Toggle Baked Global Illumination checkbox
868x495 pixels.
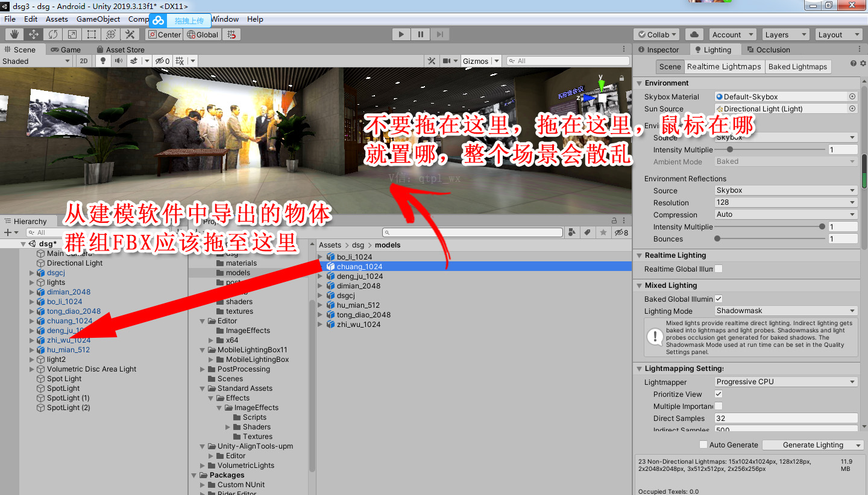(x=719, y=299)
